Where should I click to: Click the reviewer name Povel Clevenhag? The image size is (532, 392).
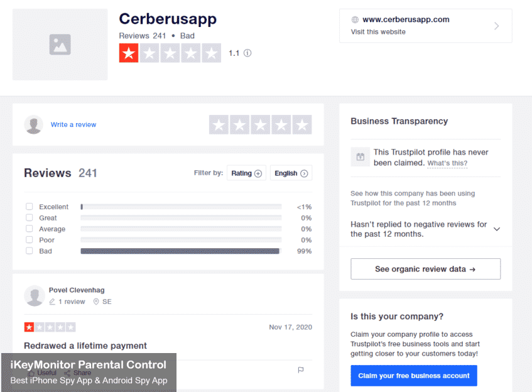click(78, 290)
